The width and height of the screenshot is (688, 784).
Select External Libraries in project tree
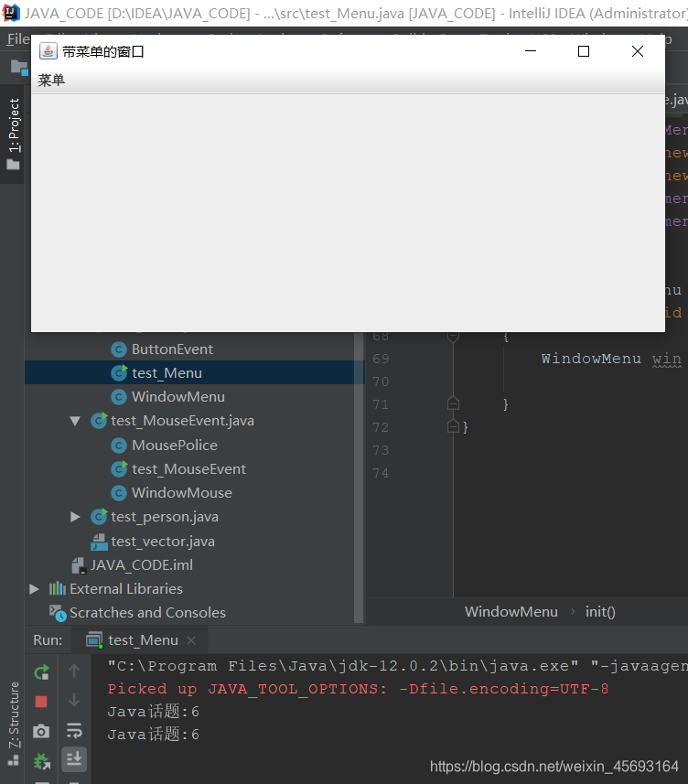click(126, 589)
